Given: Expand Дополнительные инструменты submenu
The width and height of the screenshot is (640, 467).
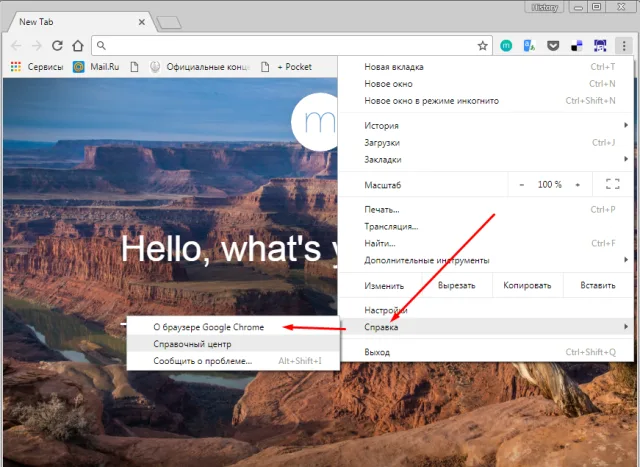Looking at the screenshot, I should [486, 260].
